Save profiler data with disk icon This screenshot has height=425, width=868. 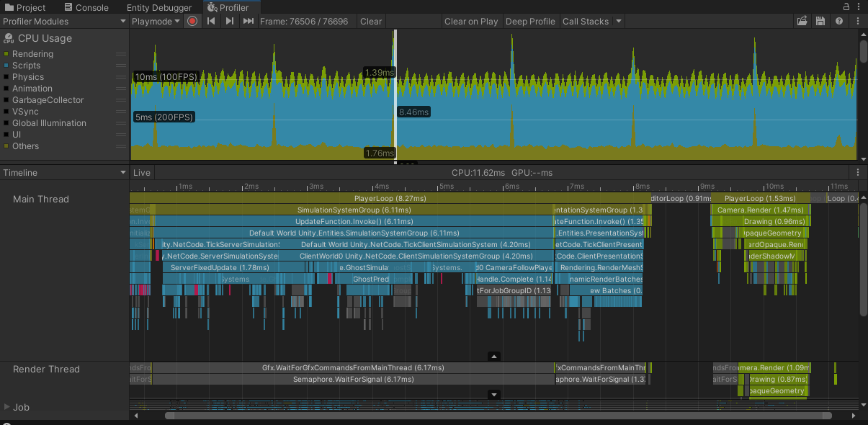pos(820,22)
